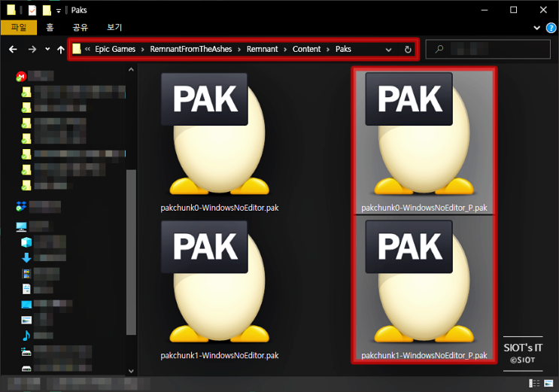Screen dimensions: 559x392
Task: Open the recent locations dropdown arrow
Action: pyautogui.click(x=47, y=49)
